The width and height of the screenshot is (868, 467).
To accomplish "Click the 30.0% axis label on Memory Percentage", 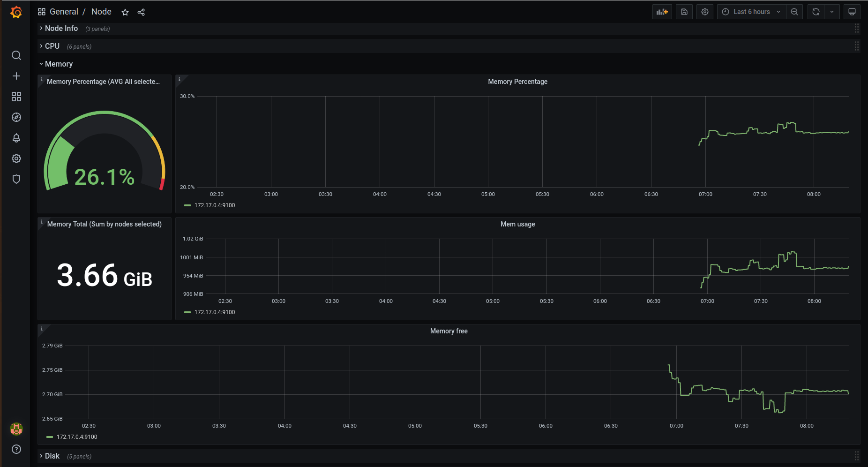I will coord(187,96).
